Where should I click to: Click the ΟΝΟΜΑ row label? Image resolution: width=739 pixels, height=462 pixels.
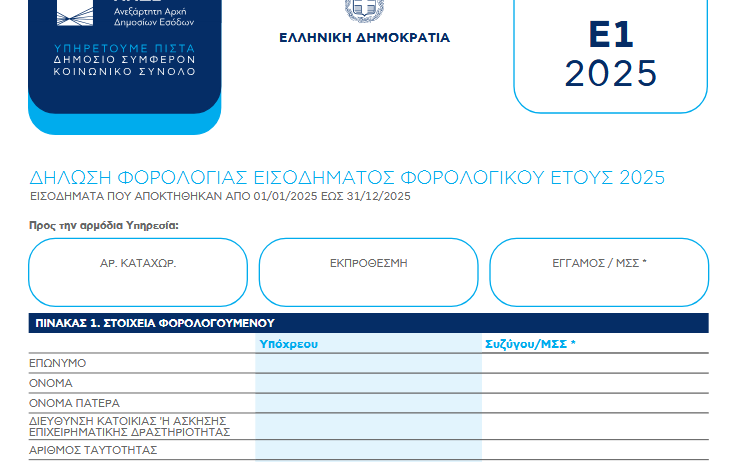pyautogui.click(x=50, y=383)
